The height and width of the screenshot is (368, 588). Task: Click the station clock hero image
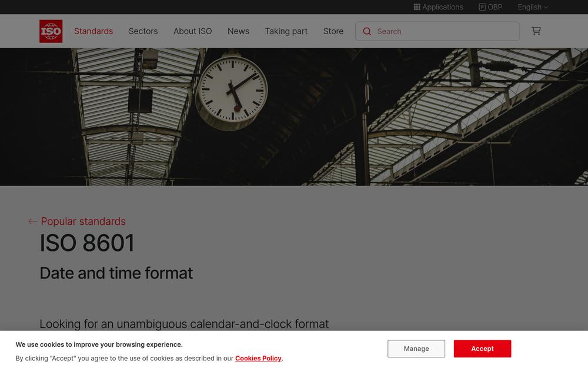click(294, 117)
